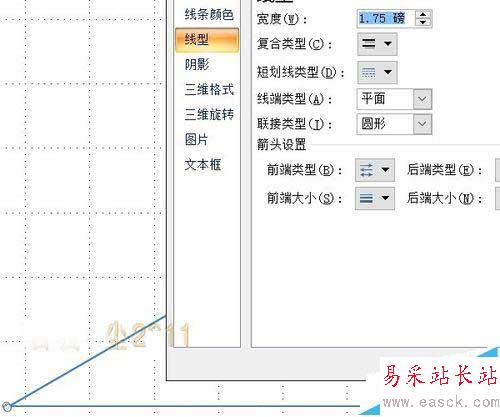This screenshot has width=500, height=417.
Task: Select the 线型 category
Action: point(207,40)
